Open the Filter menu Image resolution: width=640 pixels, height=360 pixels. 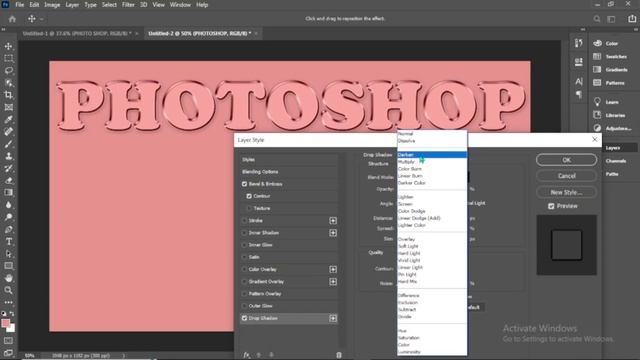[128, 5]
